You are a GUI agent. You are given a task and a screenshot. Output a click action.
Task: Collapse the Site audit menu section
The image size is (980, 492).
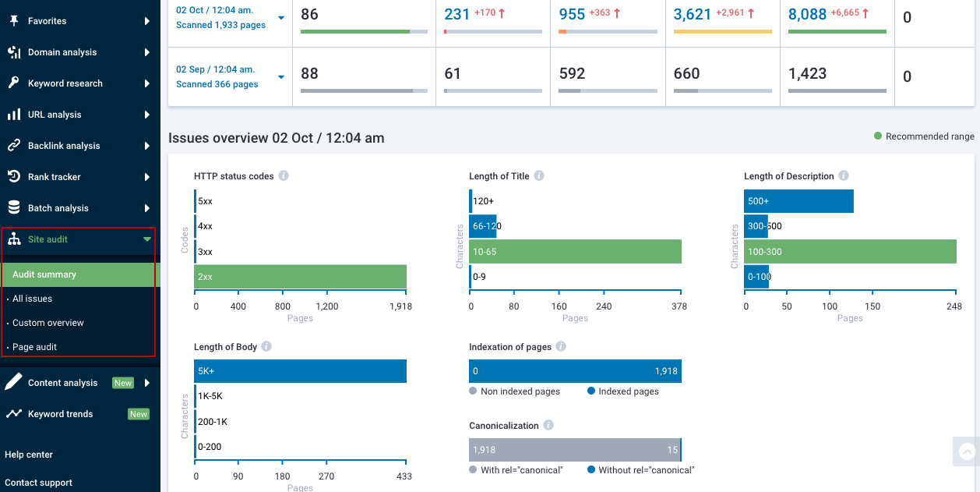(147, 239)
